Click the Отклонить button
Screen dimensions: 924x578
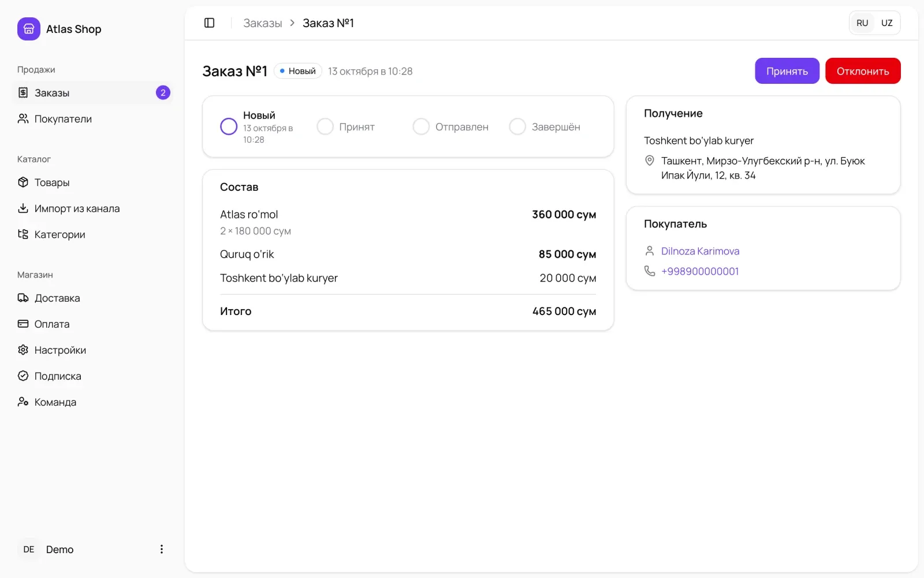(863, 71)
